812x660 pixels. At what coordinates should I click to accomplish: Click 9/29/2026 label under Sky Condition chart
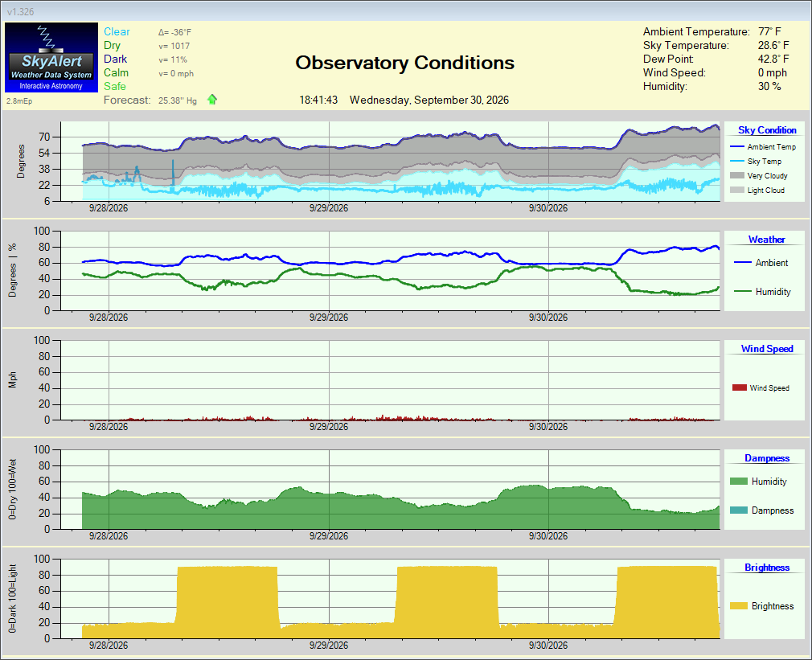click(329, 208)
